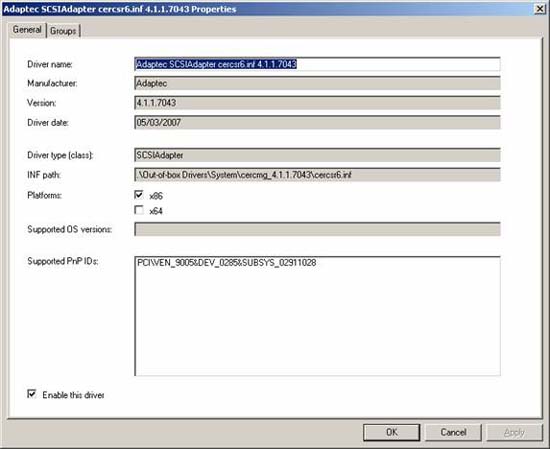This screenshot has height=449, width=550.
Task: Click the Supported PnP IDs label
Action: [63, 261]
